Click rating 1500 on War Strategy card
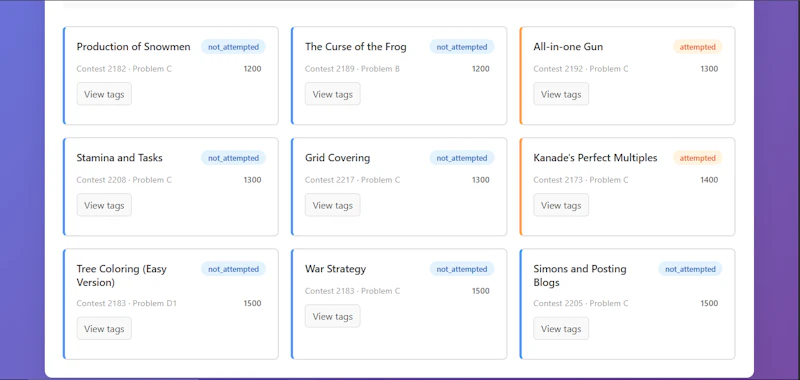Screen dimensions: 800x380 tap(481, 291)
